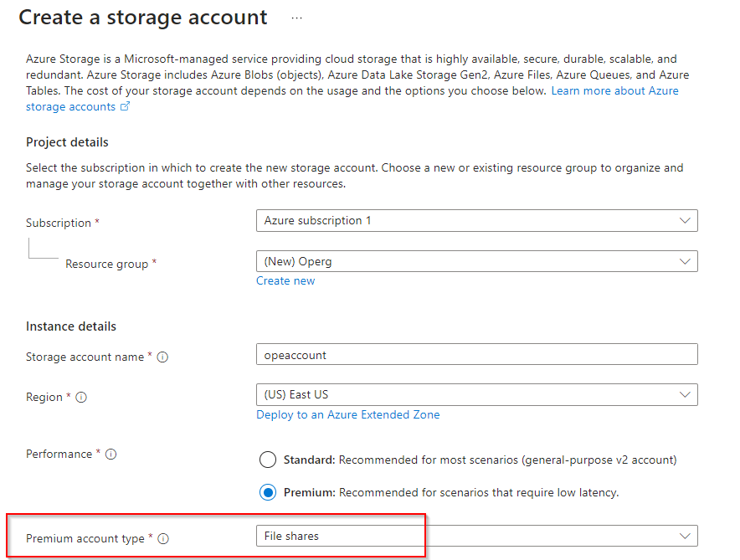Click external link icon after storage accounts link
The image size is (740, 560).
[126, 107]
